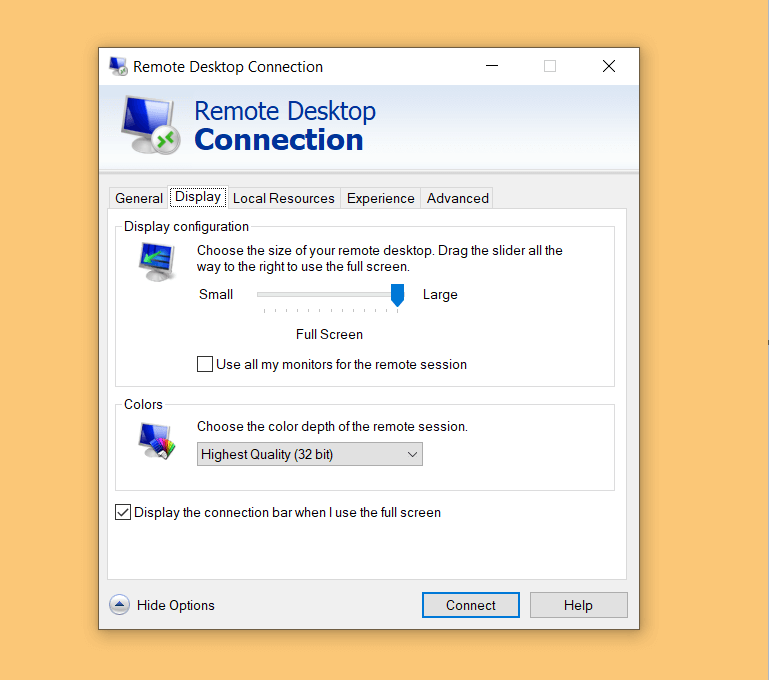Click the Use all my monitors label text

(x=341, y=364)
